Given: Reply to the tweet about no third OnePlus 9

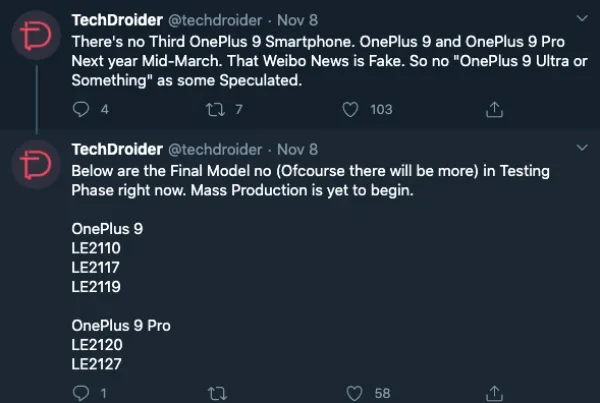Looking at the screenshot, I should click(81, 109).
